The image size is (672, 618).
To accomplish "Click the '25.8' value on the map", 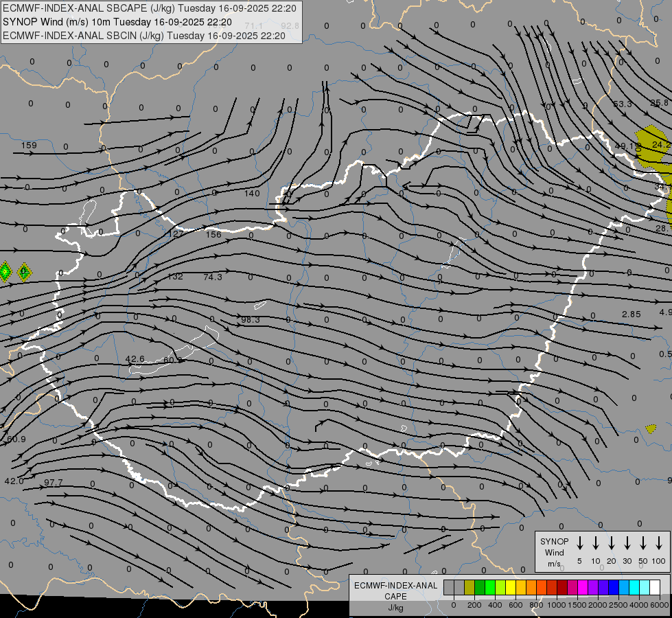I will [659, 103].
